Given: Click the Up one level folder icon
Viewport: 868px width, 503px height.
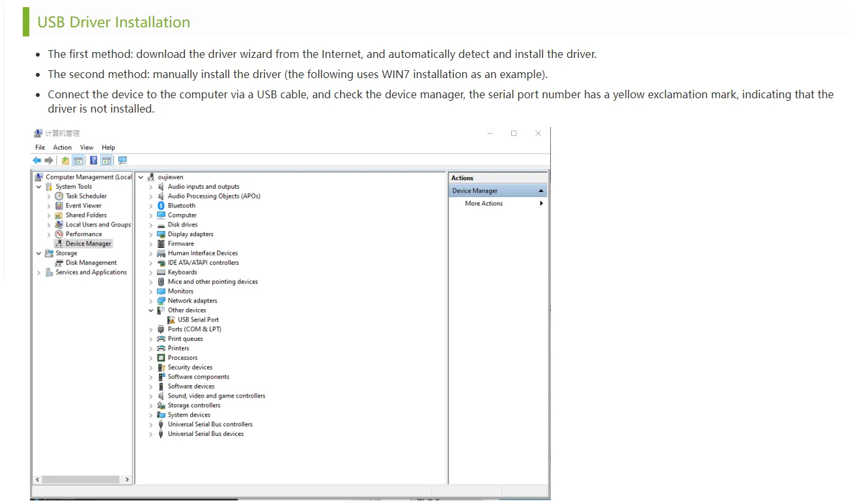Looking at the screenshot, I should pos(65,160).
